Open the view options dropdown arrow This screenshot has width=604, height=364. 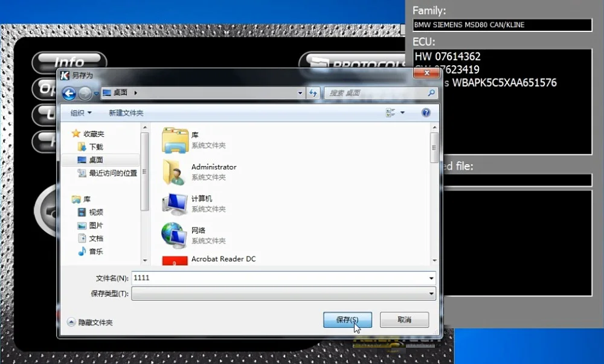coord(402,113)
